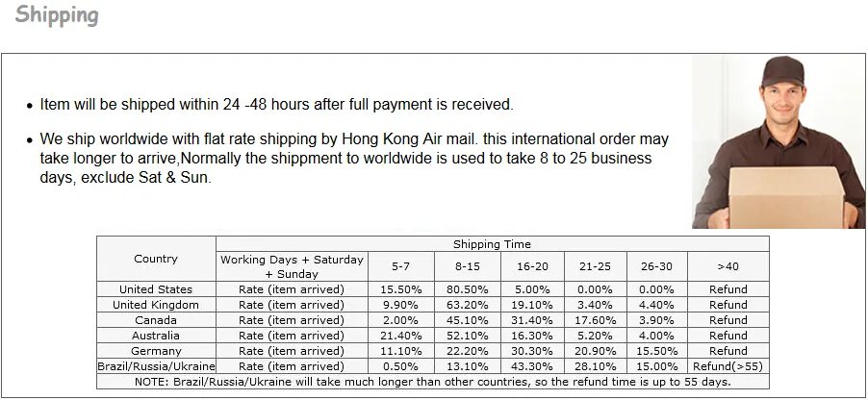This screenshot has height=400, width=868.
Task: Select the Canada country cell
Action: pyautogui.click(x=156, y=320)
